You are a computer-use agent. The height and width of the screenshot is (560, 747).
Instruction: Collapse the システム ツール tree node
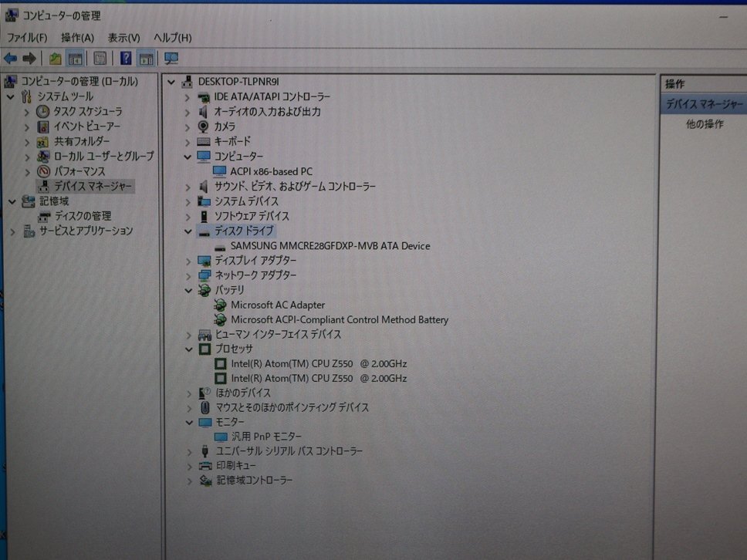pos(11,97)
